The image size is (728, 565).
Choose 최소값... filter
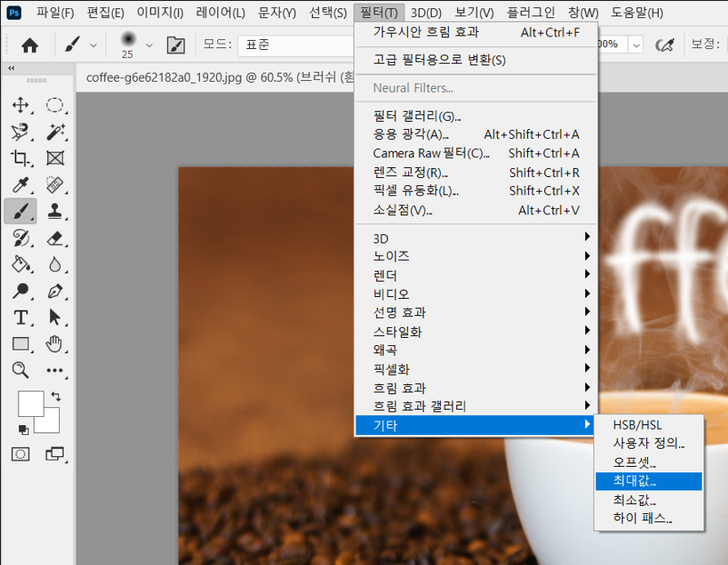click(649, 501)
